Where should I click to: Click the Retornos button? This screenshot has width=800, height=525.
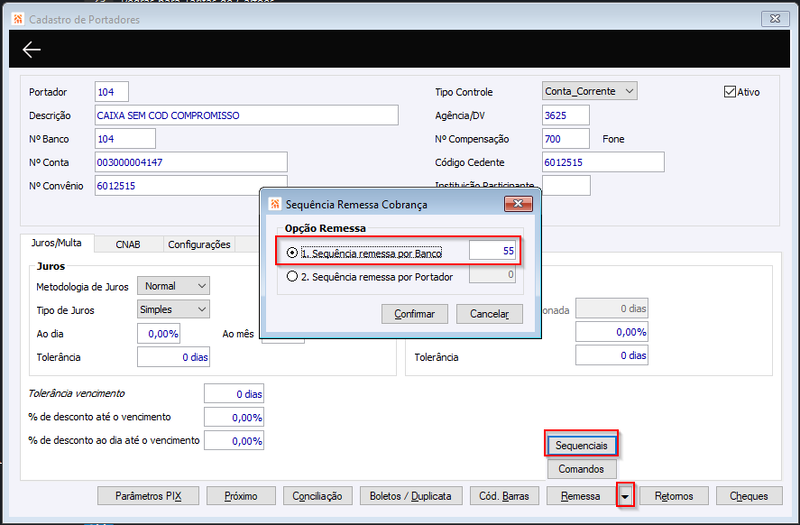(674, 496)
